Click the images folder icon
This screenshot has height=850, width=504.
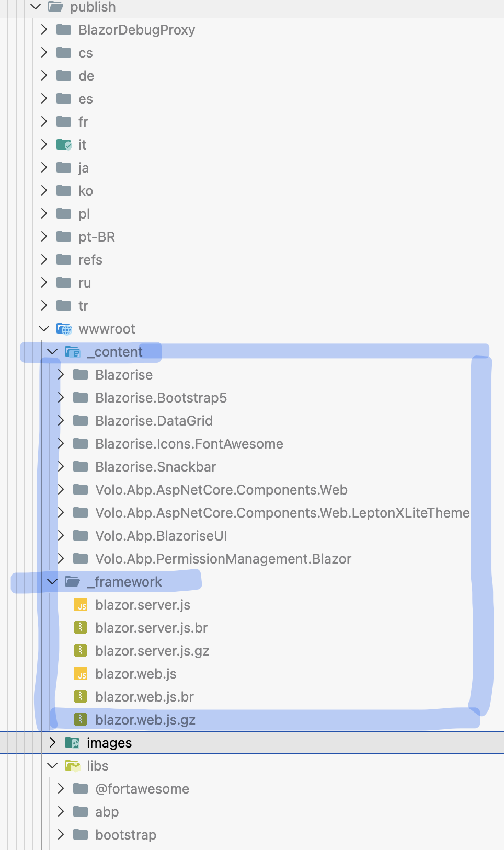[72, 743]
